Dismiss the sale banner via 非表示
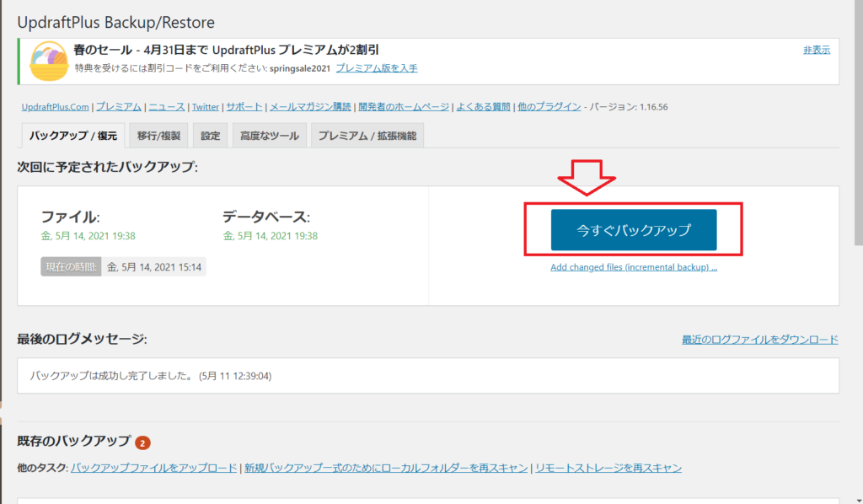The width and height of the screenshot is (863, 504). (816, 50)
